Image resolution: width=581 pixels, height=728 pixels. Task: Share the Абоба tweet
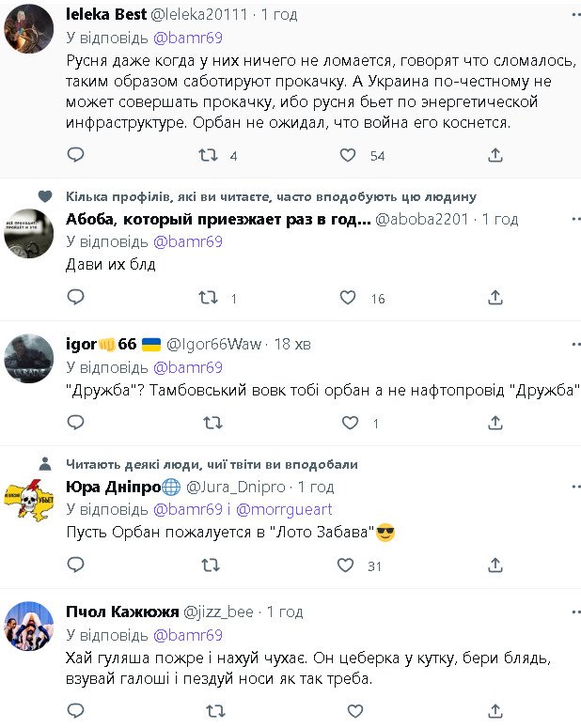495,298
